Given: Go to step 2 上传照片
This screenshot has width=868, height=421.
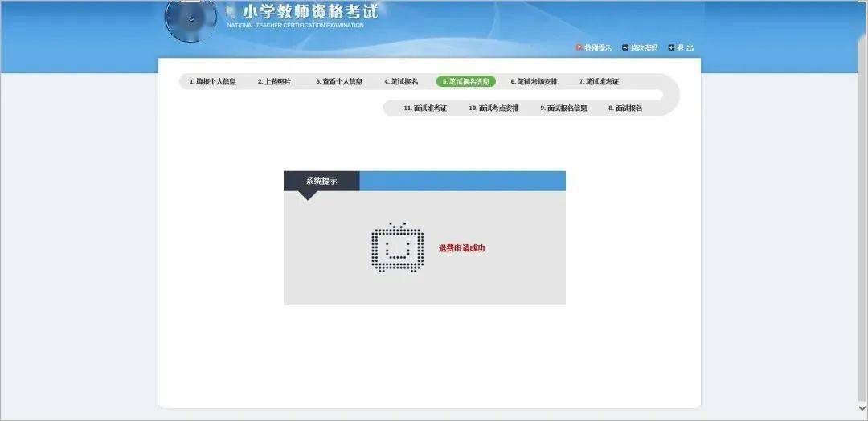Looking at the screenshot, I should pyautogui.click(x=274, y=81).
